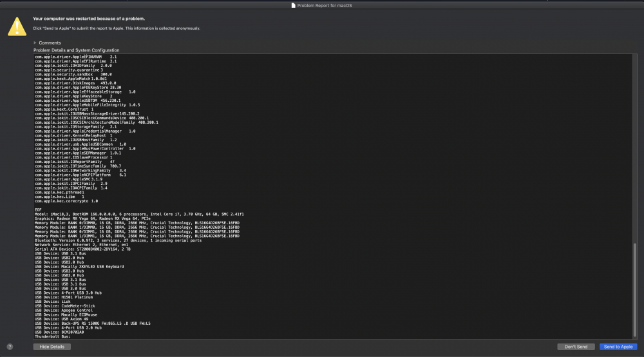Click the line com.apple.iokit.IOStorageFamily 2.1
The height and width of the screenshot is (357, 644).
(x=75, y=127)
